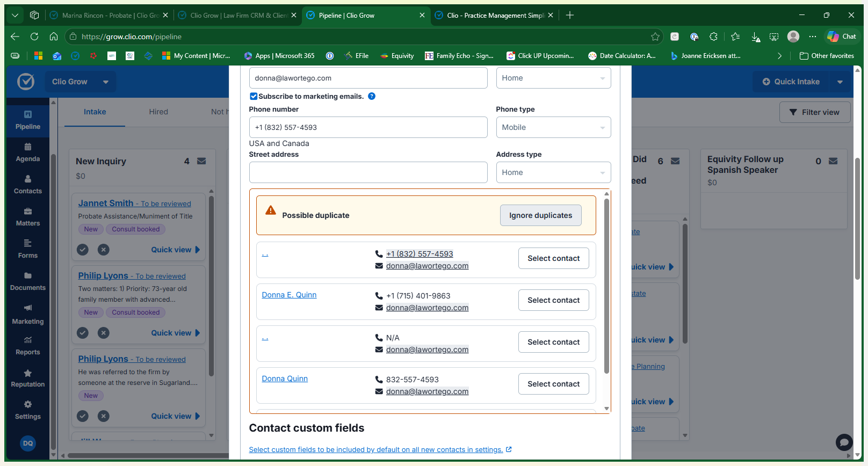Click Filter view button
Image resolution: width=868 pixels, height=466 pixels.
pyautogui.click(x=815, y=112)
